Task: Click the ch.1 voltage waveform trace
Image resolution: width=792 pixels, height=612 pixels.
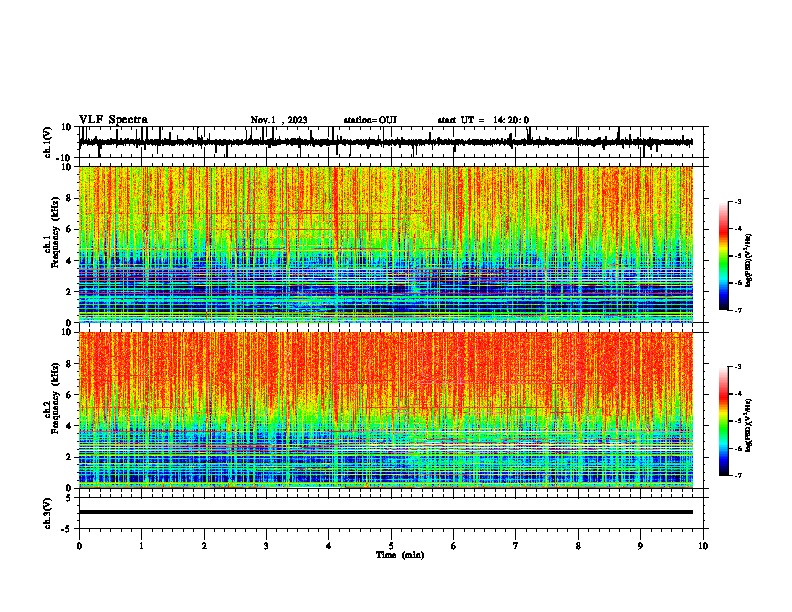Action: click(386, 142)
